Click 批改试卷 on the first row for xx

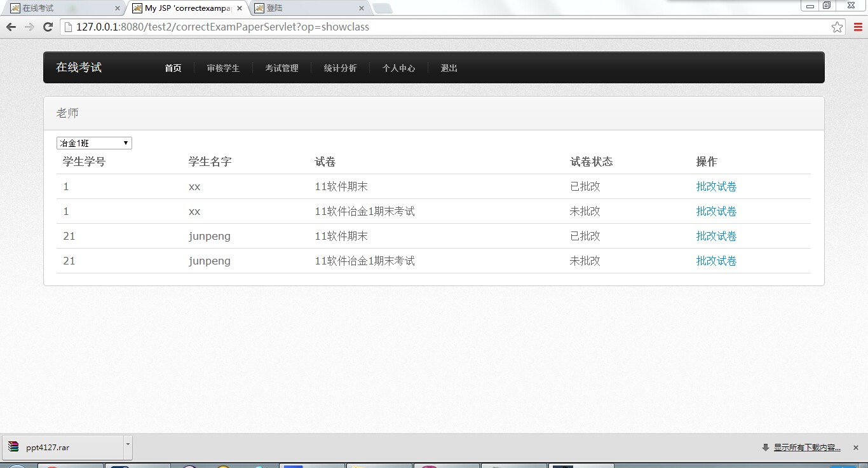(x=716, y=186)
